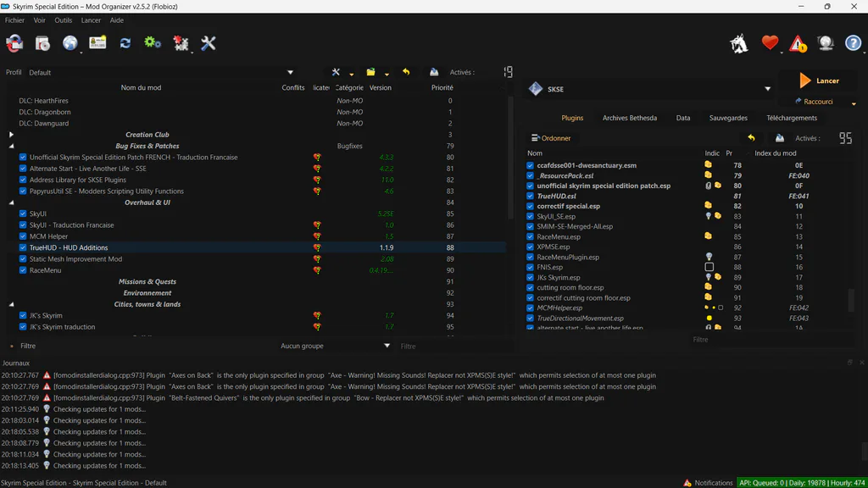Expand the Creation Club separator

tap(11, 135)
